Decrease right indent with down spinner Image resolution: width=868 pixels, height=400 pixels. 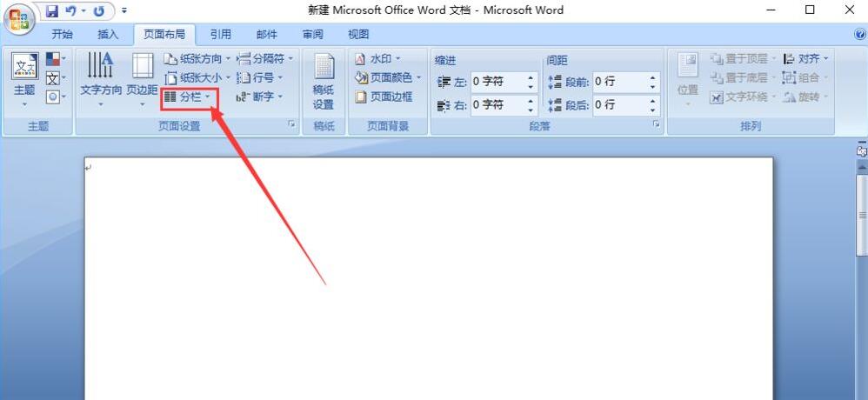point(531,110)
